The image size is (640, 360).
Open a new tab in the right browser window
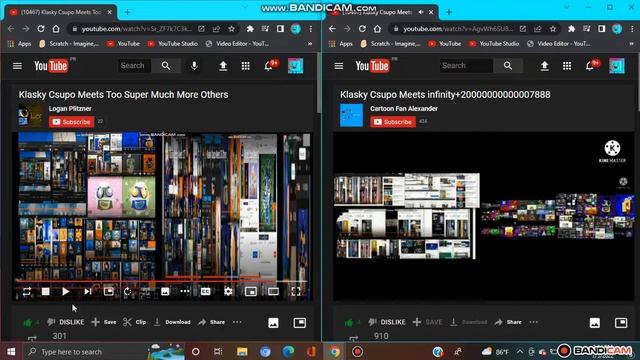[449, 12]
